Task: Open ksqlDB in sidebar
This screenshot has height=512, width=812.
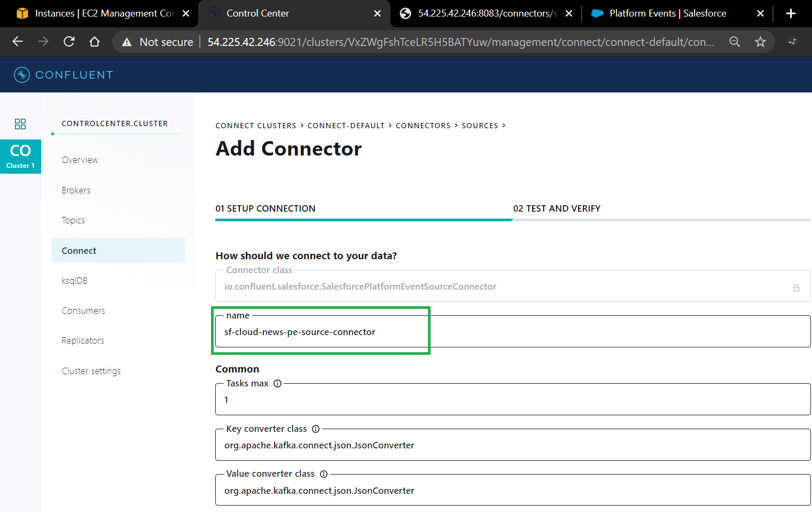Action: click(74, 281)
